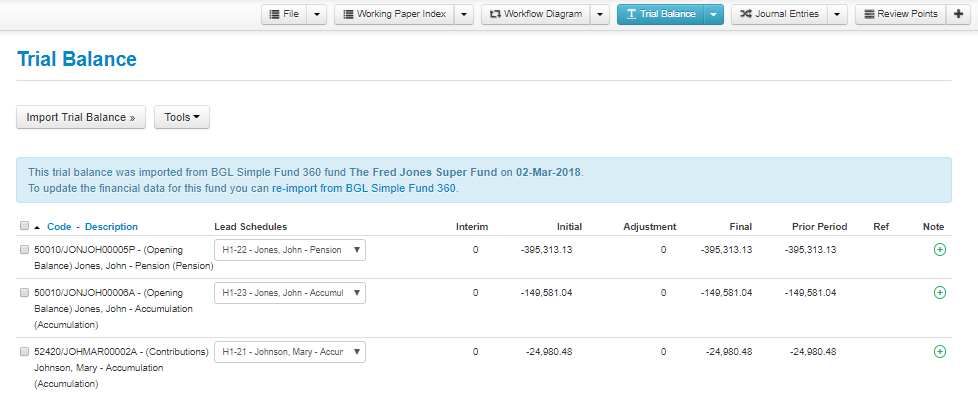Open the H1-22 Jones, John Pension lead schedule dropdown
Viewport: 978px width, 395px height.
point(290,250)
